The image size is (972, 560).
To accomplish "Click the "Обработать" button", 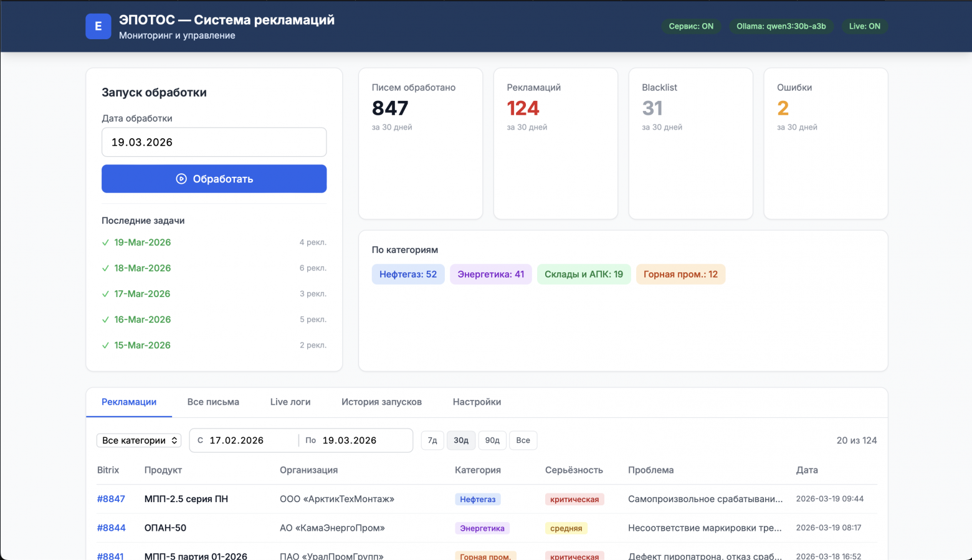I will click(x=214, y=179).
